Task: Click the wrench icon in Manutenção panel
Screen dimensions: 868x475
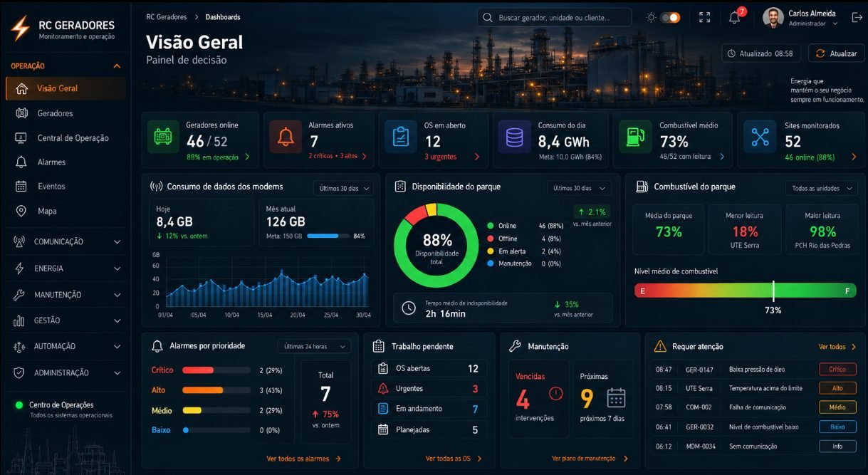Action: point(515,346)
